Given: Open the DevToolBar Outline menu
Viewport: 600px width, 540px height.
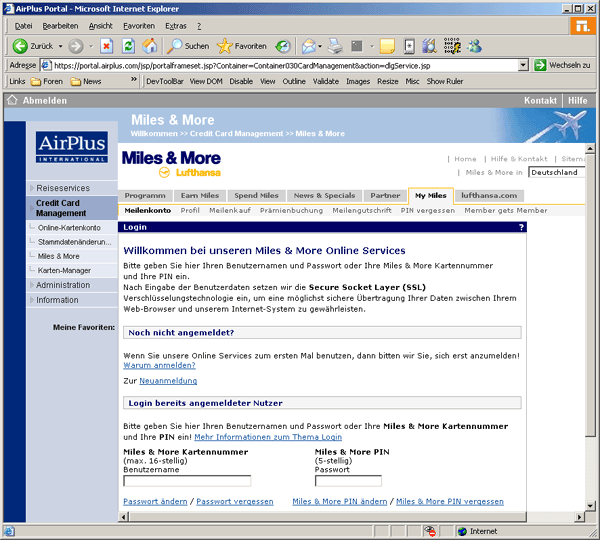Looking at the screenshot, I should coord(294,82).
